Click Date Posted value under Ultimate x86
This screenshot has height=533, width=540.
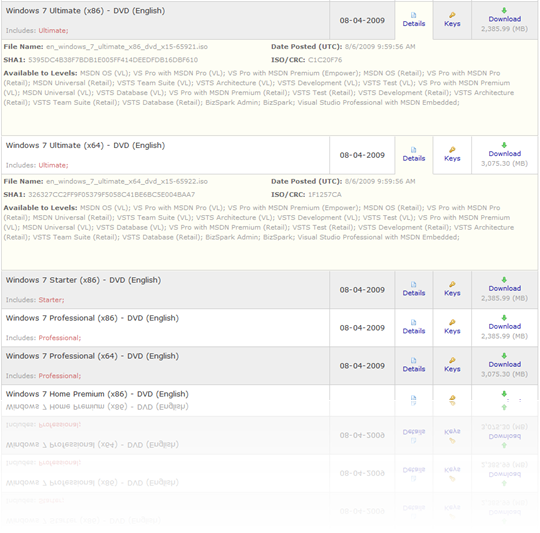click(380, 46)
